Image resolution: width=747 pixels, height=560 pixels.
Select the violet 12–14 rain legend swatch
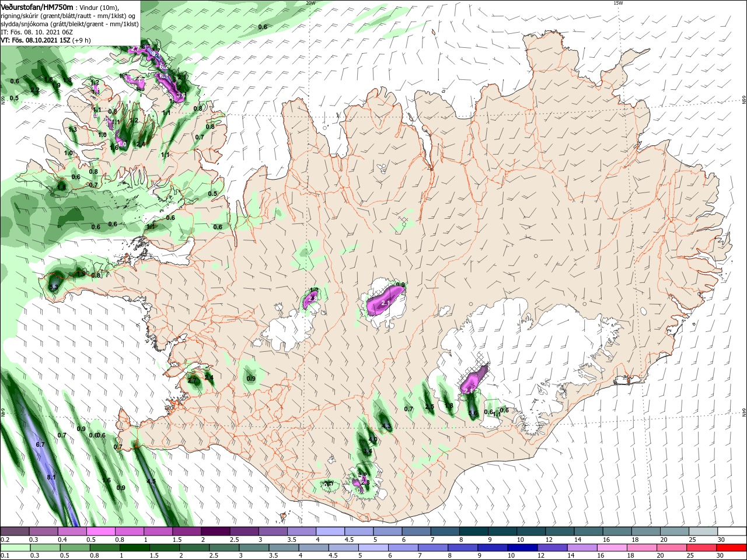pyautogui.click(x=552, y=548)
